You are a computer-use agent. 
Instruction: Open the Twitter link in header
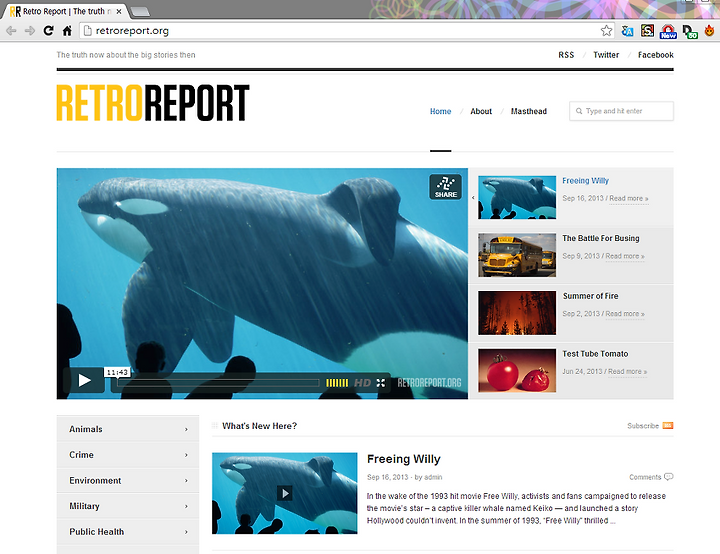tap(606, 55)
